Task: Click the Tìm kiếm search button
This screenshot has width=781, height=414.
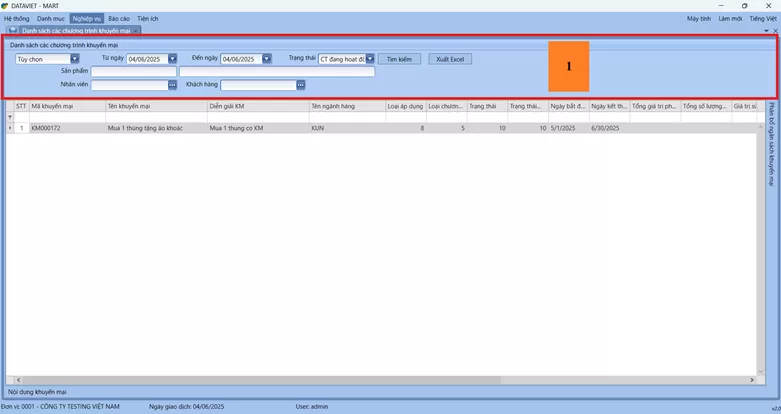Action: coord(399,59)
